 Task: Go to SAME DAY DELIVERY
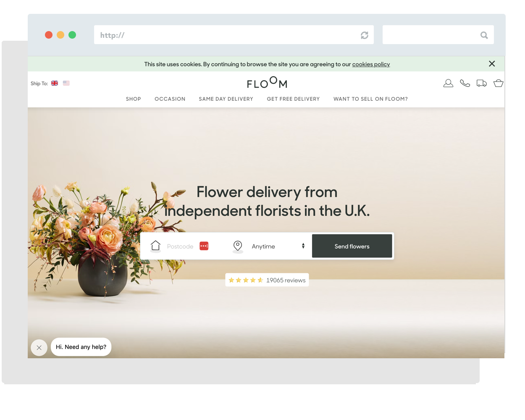[226, 99]
